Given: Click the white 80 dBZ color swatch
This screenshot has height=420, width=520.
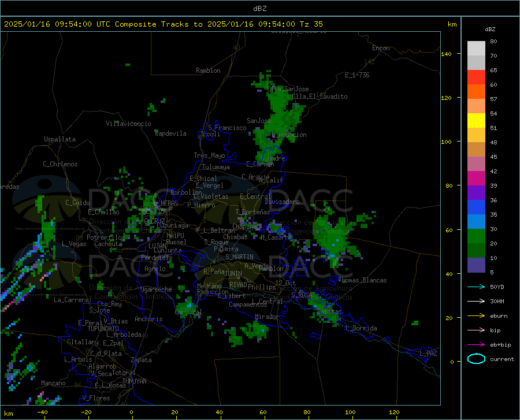Looking at the screenshot, I should pyautogui.click(x=476, y=48).
